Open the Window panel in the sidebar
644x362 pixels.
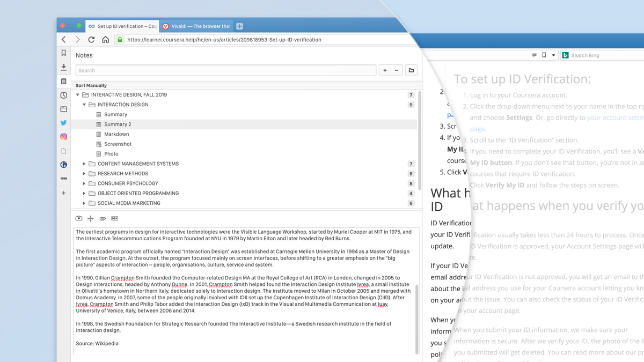[64, 109]
